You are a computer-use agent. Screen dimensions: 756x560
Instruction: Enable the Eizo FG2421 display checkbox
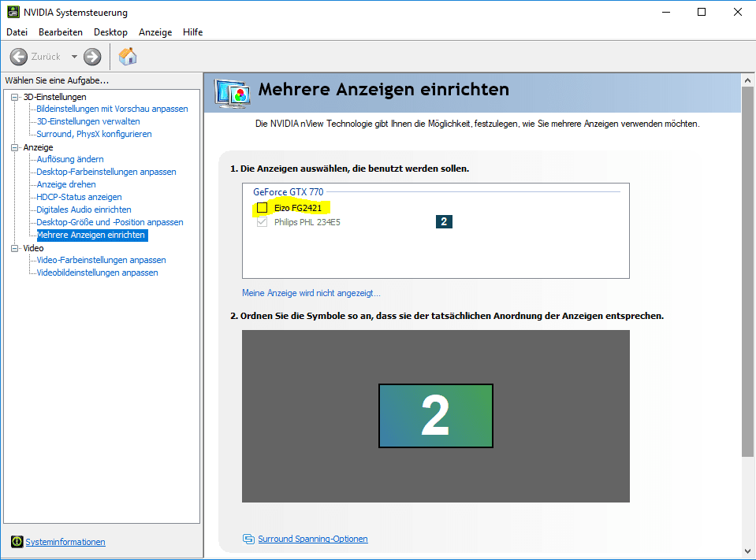click(x=262, y=207)
